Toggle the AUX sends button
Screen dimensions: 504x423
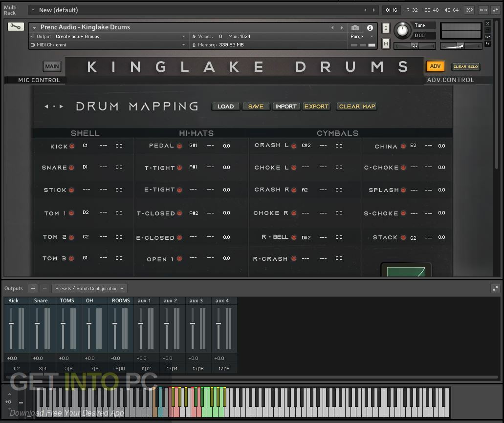(487, 37)
